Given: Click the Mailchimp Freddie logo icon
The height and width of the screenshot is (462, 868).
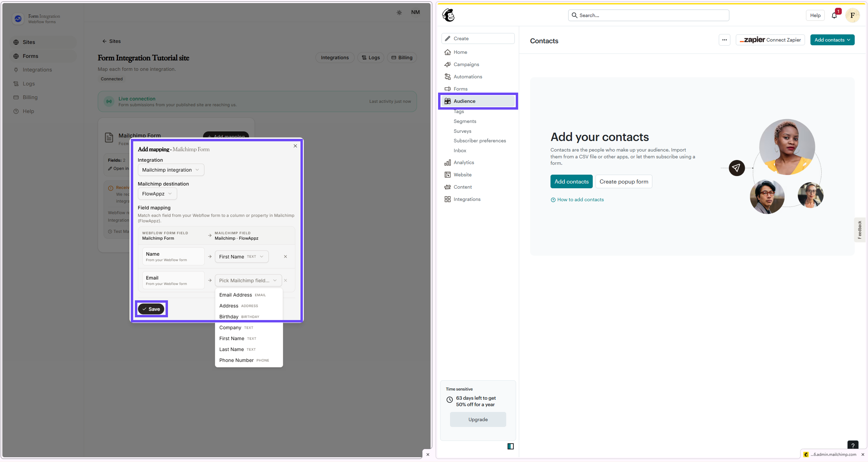Looking at the screenshot, I should coord(448,15).
